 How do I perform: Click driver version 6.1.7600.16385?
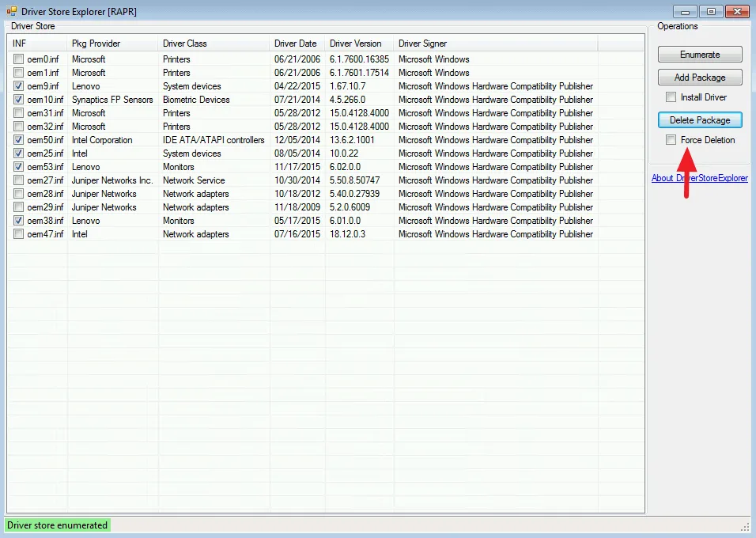point(359,59)
